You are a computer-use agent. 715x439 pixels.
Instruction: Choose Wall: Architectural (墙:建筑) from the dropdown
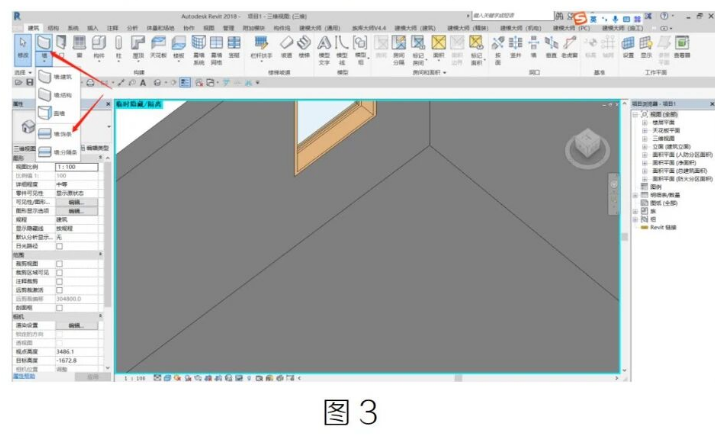click(x=58, y=77)
